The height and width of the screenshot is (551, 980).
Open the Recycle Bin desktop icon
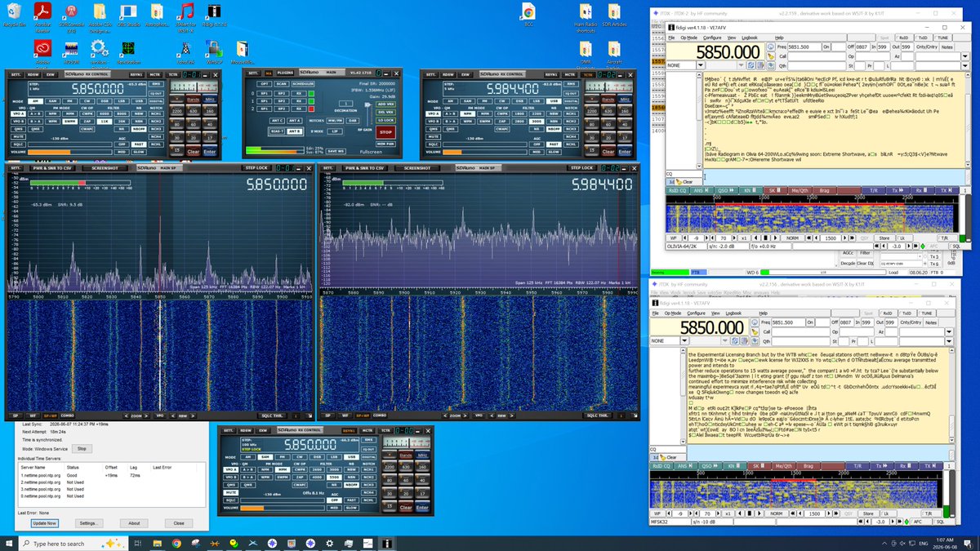(14, 16)
